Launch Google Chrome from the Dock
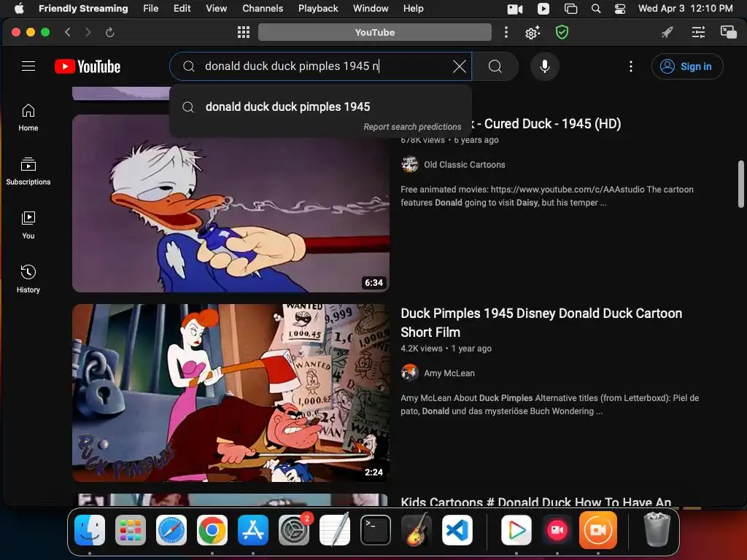Viewport: 747px width, 560px height. coord(212,530)
